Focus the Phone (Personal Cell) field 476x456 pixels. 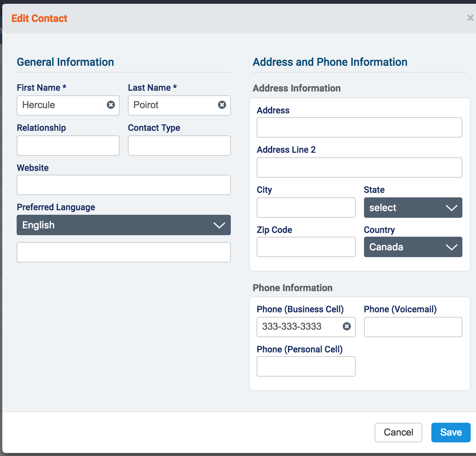point(306,366)
